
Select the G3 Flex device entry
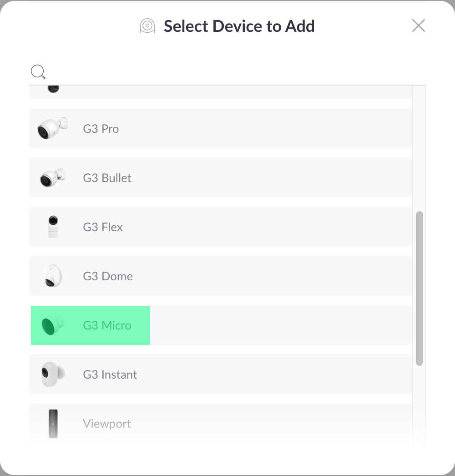[221, 227]
